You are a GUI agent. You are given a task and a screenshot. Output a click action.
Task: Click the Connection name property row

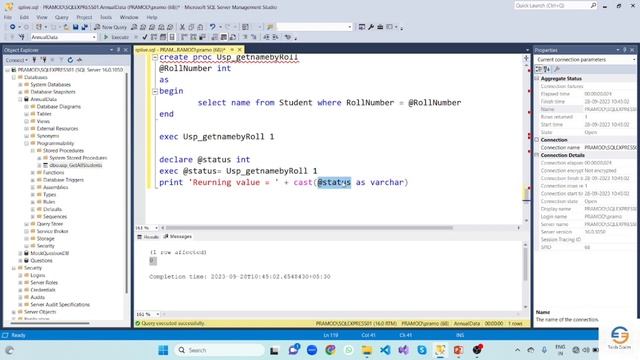click(x=585, y=147)
